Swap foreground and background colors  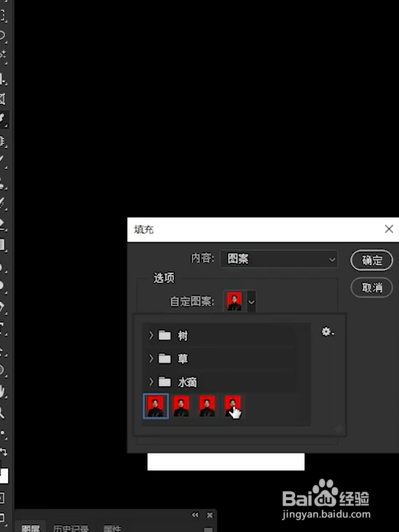coord(3,452)
